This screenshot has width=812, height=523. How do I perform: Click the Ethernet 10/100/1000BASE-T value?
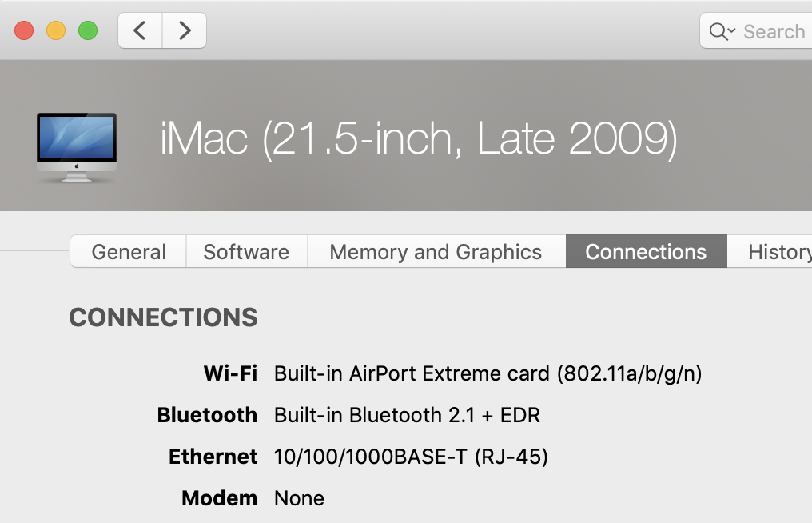(x=411, y=457)
